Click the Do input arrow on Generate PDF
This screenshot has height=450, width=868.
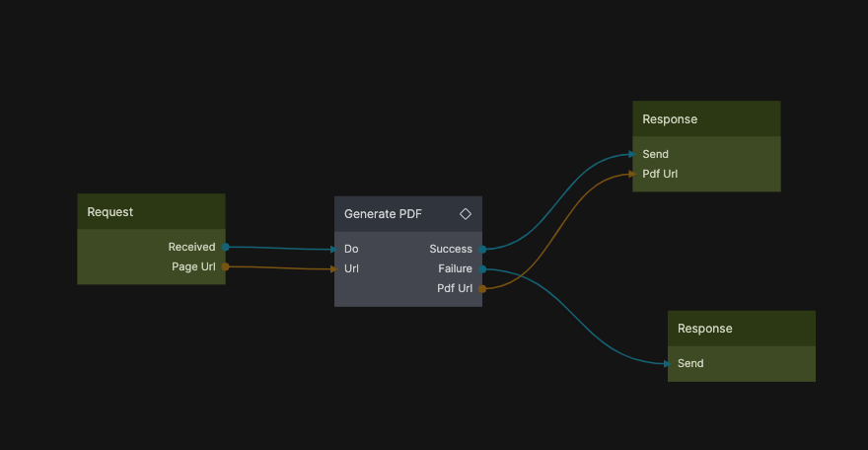pos(333,250)
